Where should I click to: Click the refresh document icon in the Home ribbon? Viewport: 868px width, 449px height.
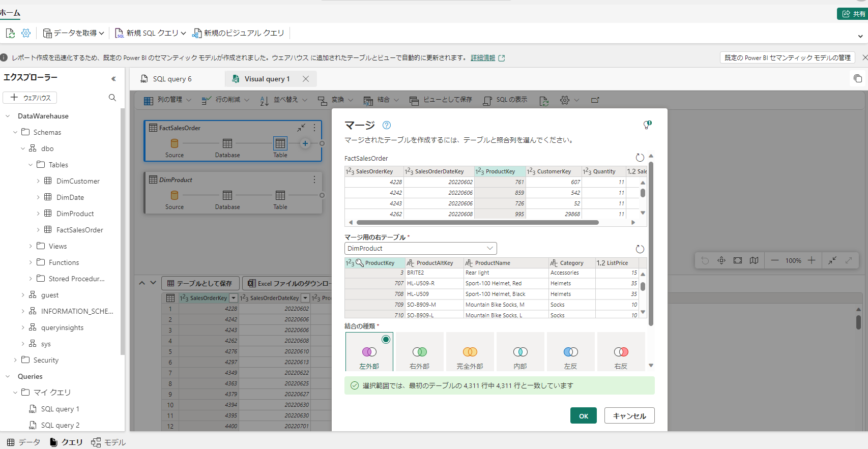point(10,33)
